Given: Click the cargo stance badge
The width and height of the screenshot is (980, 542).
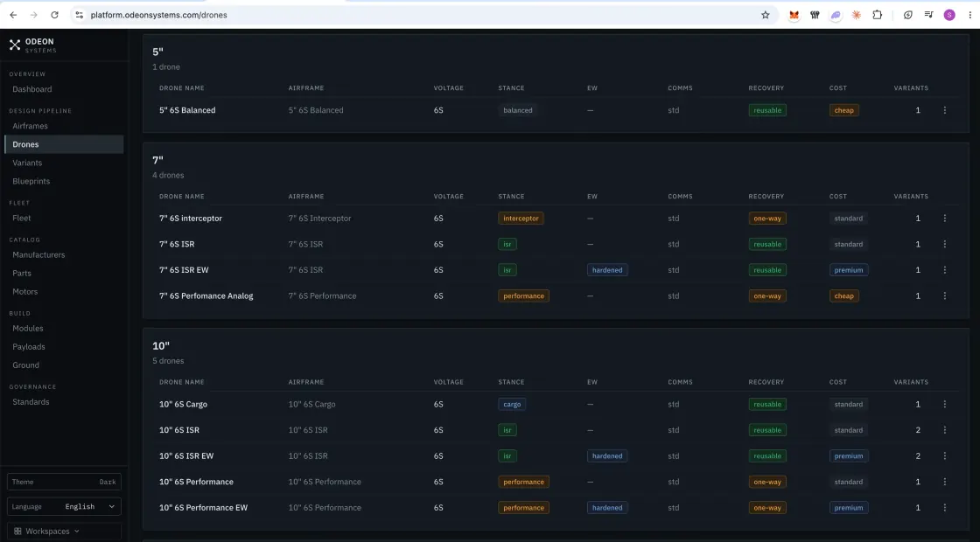Looking at the screenshot, I should click(512, 404).
